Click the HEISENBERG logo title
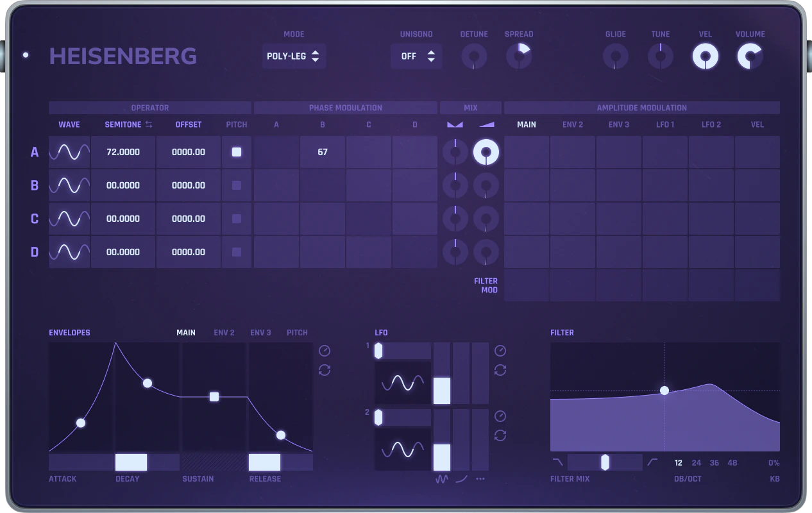Image resolution: width=812 pixels, height=513 pixels. (x=123, y=56)
